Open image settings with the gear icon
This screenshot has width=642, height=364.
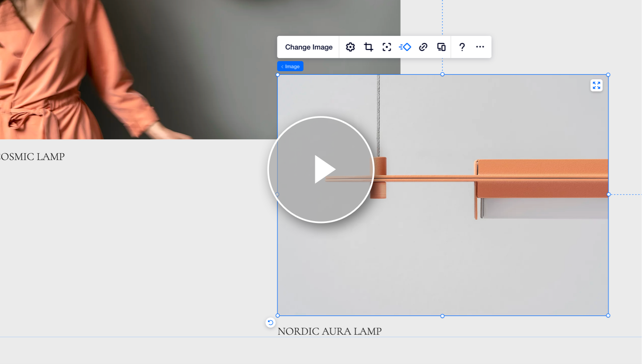click(x=350, y=47)
